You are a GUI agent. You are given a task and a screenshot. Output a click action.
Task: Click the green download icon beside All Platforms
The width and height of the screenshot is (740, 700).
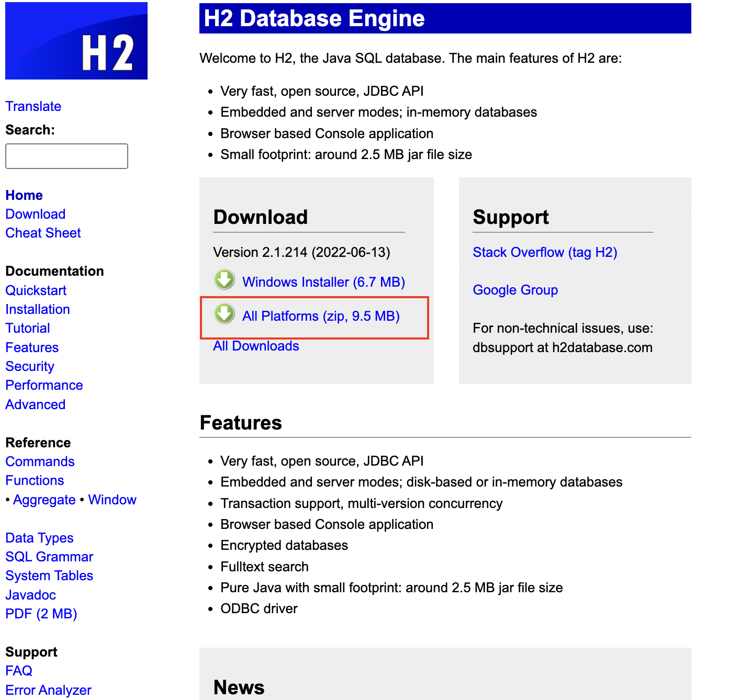[x=225, y=313]
